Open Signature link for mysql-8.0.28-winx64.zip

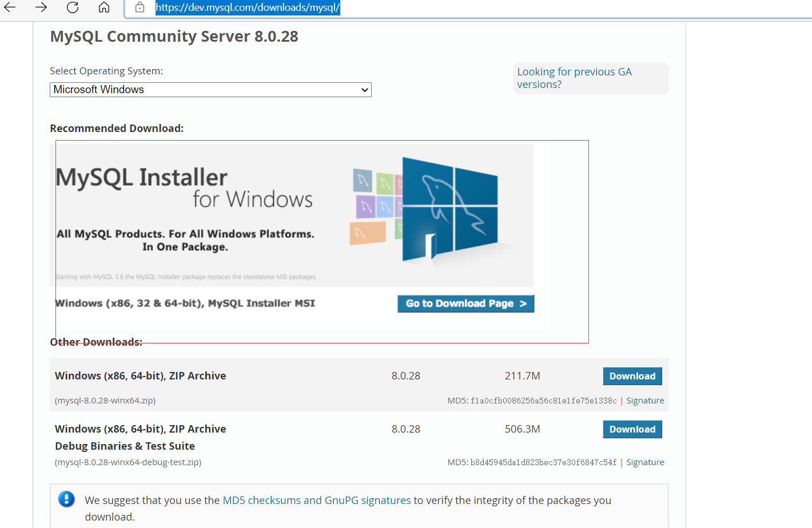645,401
